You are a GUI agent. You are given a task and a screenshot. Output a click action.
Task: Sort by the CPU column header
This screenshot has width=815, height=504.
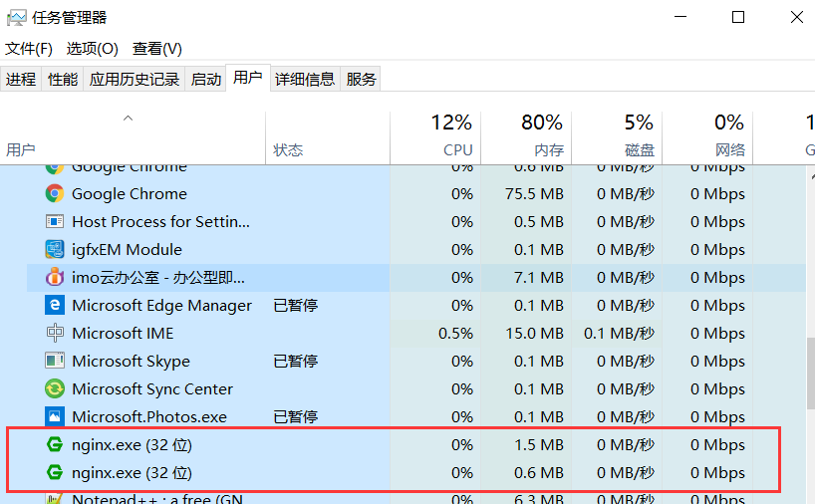(x=435, y=138)
